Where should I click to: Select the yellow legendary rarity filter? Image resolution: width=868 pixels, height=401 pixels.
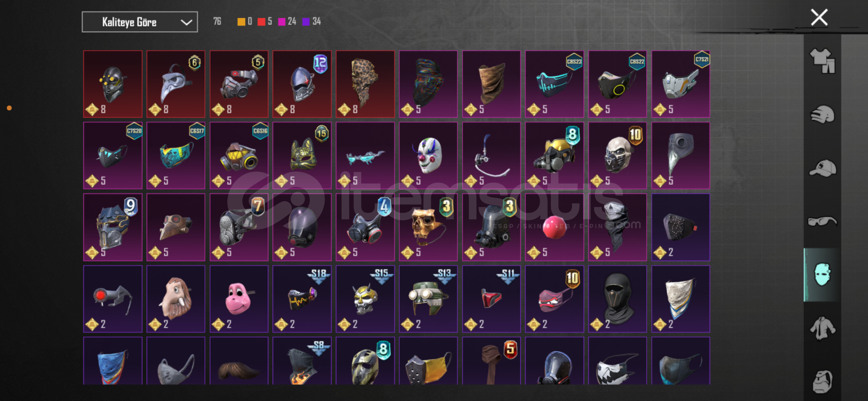(x=245, y=22)
